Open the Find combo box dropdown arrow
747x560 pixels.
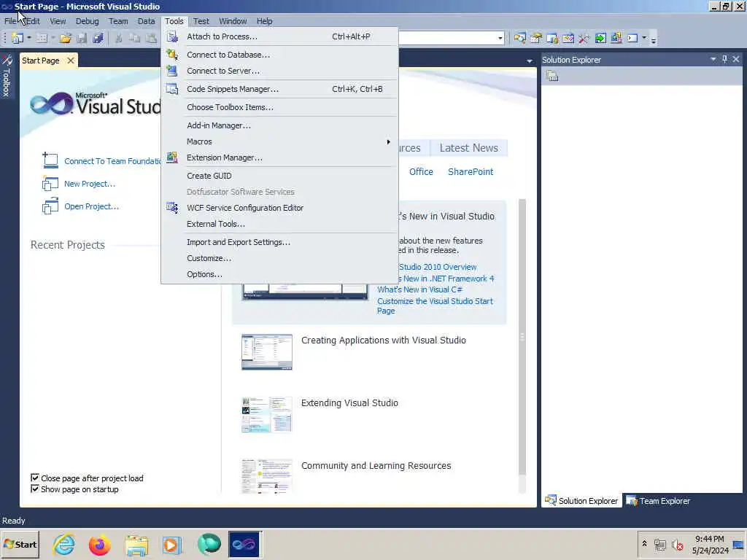pyautogui.click(x=500, y=38)
